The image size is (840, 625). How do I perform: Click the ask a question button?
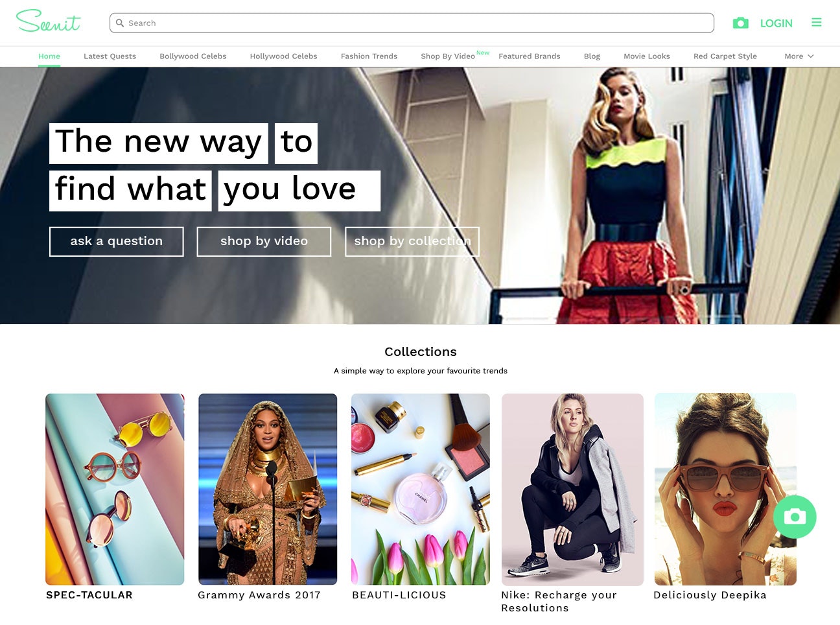[117, 241]
